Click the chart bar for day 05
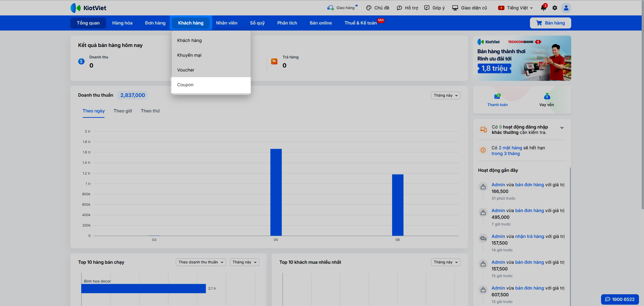This screenshot has width=644, height=306. [x=276, y=192]
